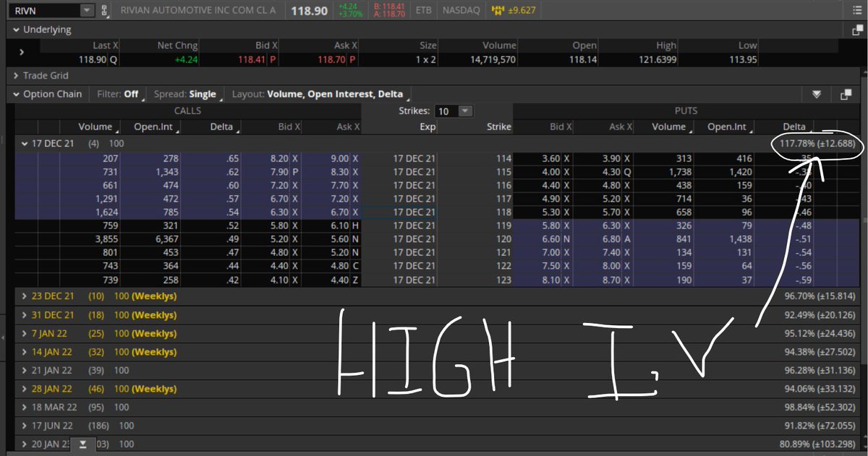Expand the 23 DEC 21 Weeklys expiration
This screenshot has width=868, height=456.
[25, 296]
